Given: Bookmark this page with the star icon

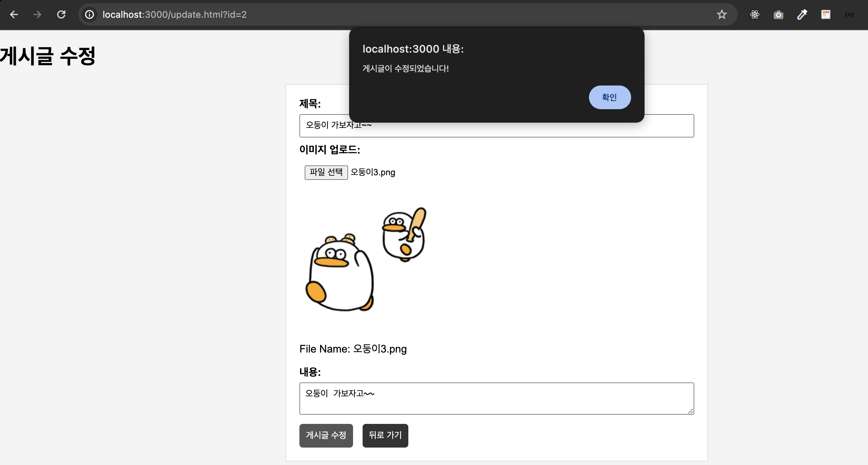Looking at the screenshot, I should (722, 14).
